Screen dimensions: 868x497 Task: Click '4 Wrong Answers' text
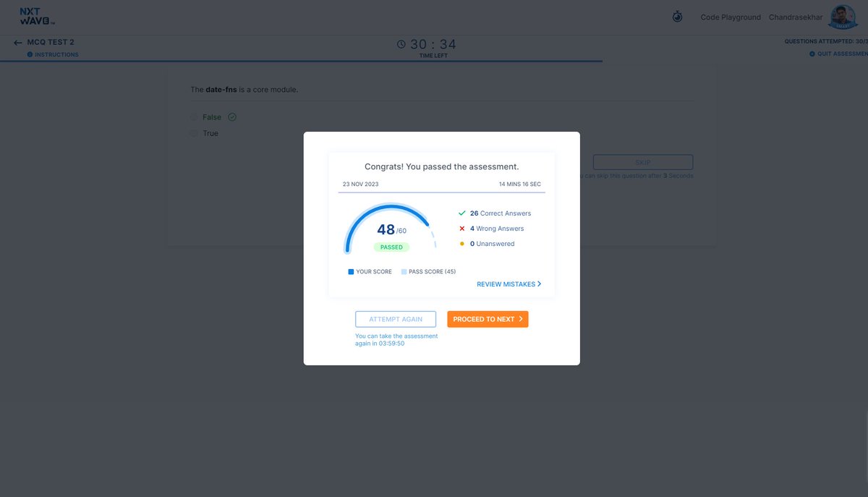497,229
